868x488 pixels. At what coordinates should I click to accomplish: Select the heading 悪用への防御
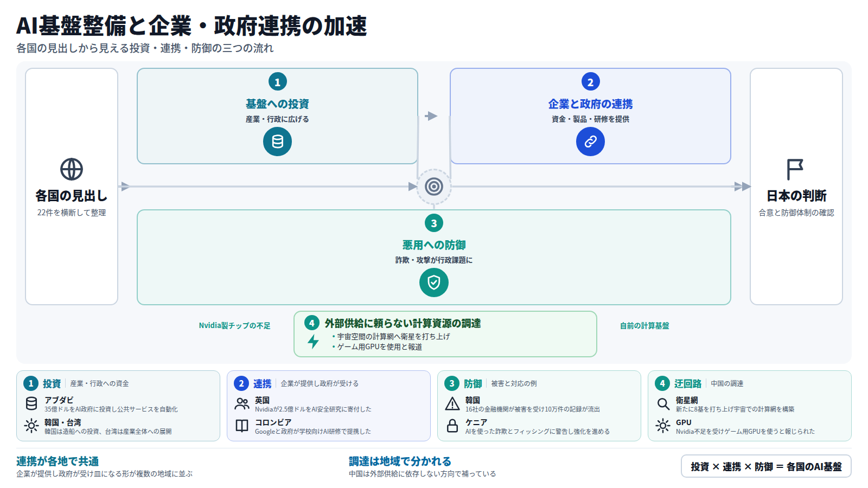pos(434,245)
